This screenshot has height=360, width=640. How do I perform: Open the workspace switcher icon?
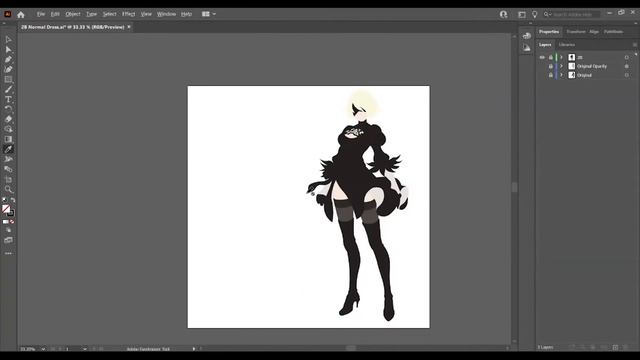pos(522,14)
